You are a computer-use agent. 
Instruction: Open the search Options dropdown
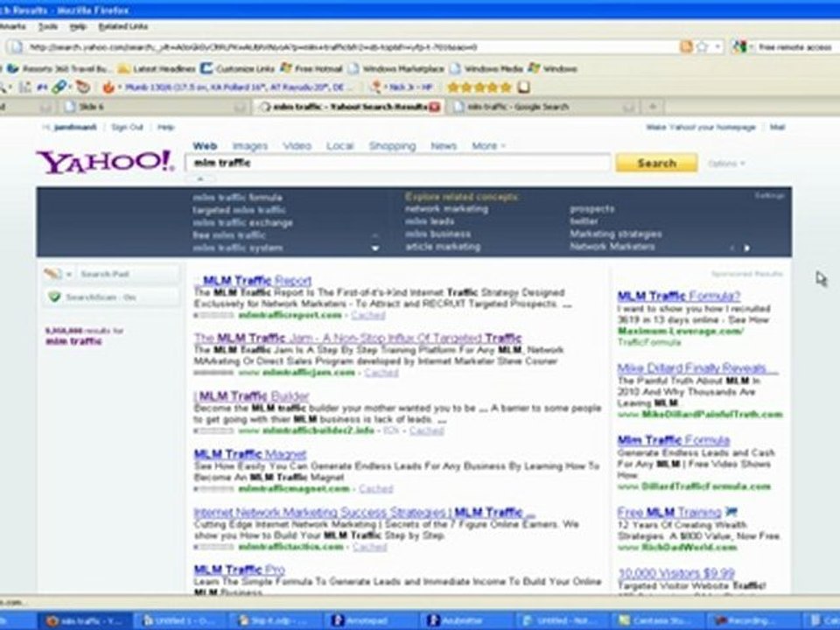tap(726, 164)
